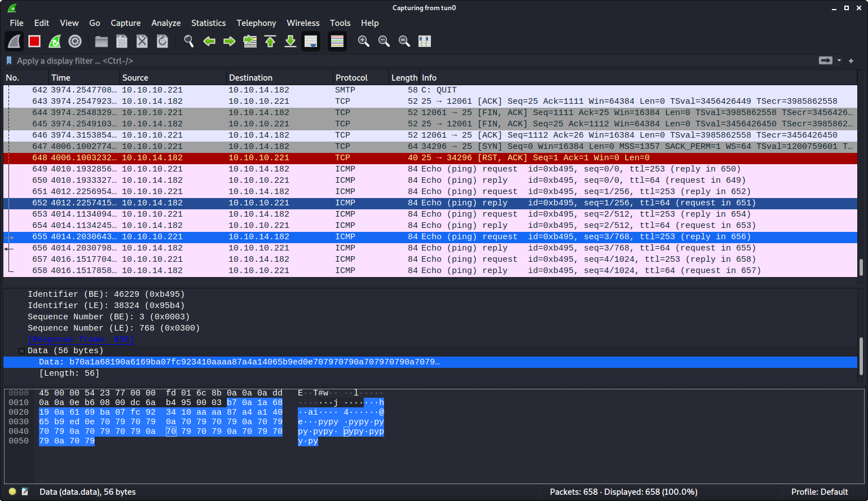Go to previous packet arrow

click(209, 41)
